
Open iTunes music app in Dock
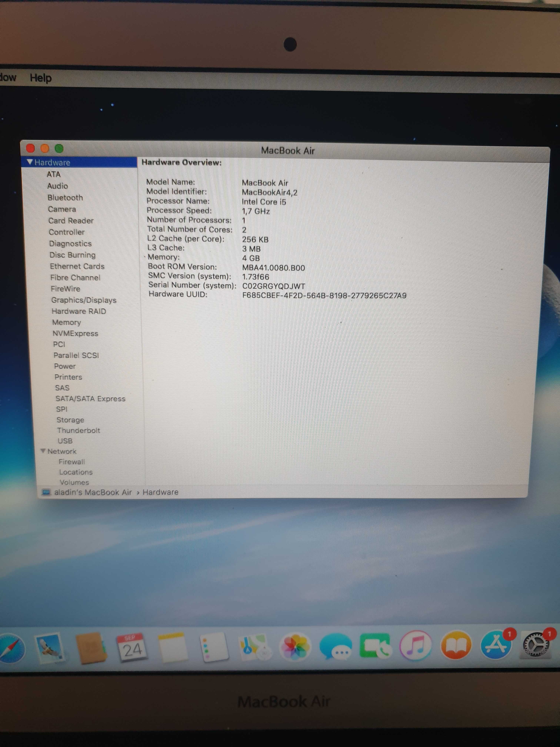click(416, 645)
